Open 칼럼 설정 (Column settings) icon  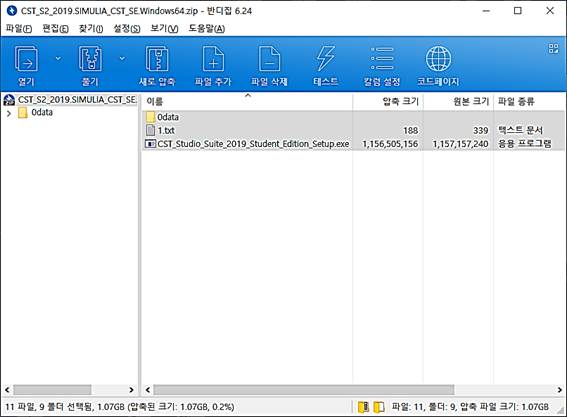coord(382,58)
